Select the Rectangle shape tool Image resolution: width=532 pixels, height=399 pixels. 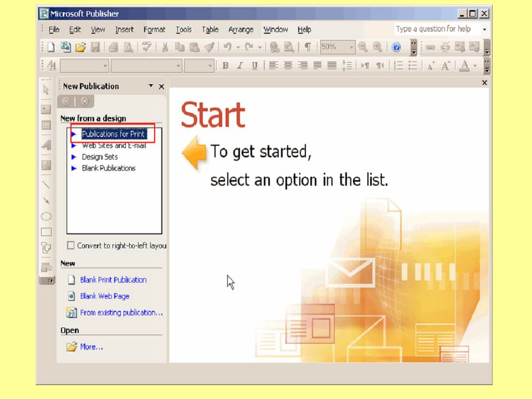(46, 232)
